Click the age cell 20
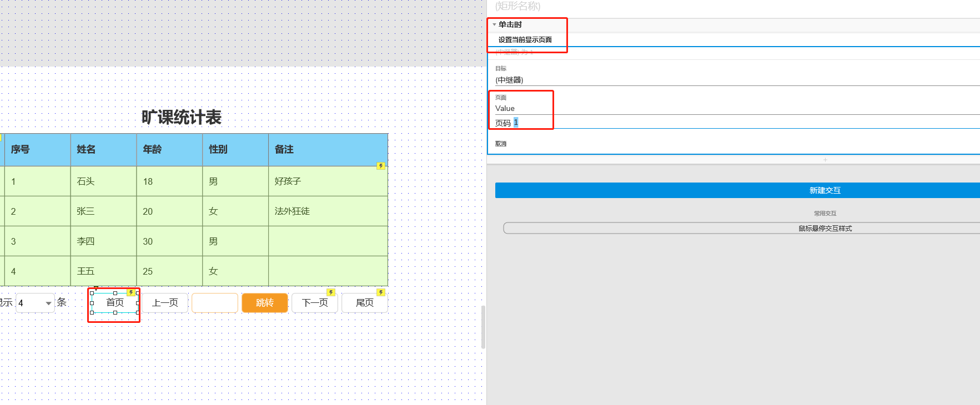980x405 pixels. point(169,211)
